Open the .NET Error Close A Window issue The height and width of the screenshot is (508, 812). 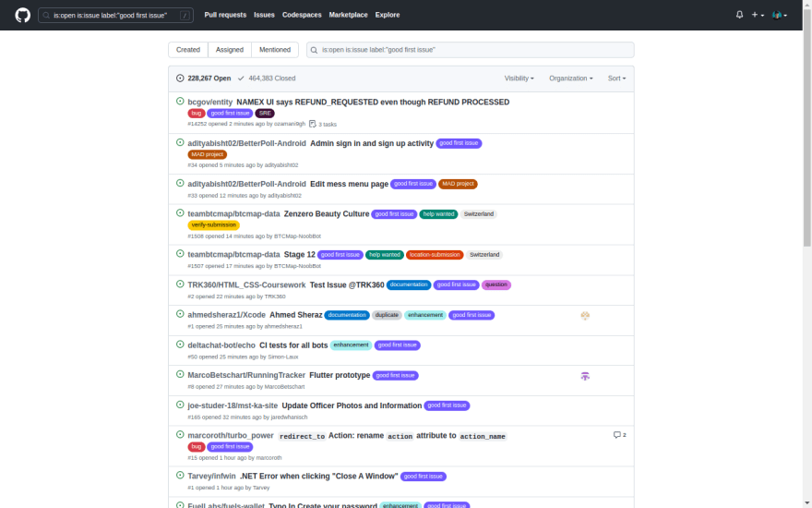point(319,476)
